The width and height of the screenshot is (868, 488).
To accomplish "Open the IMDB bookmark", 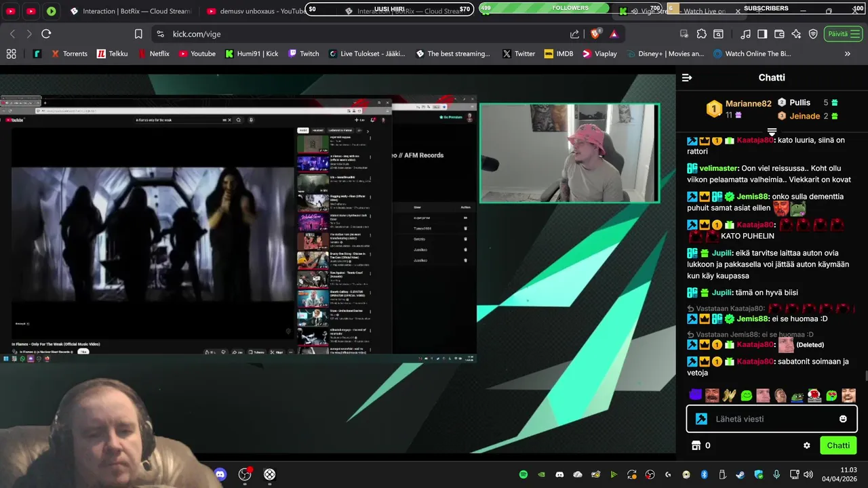I will pyautogui.click(x=559, y=54).
